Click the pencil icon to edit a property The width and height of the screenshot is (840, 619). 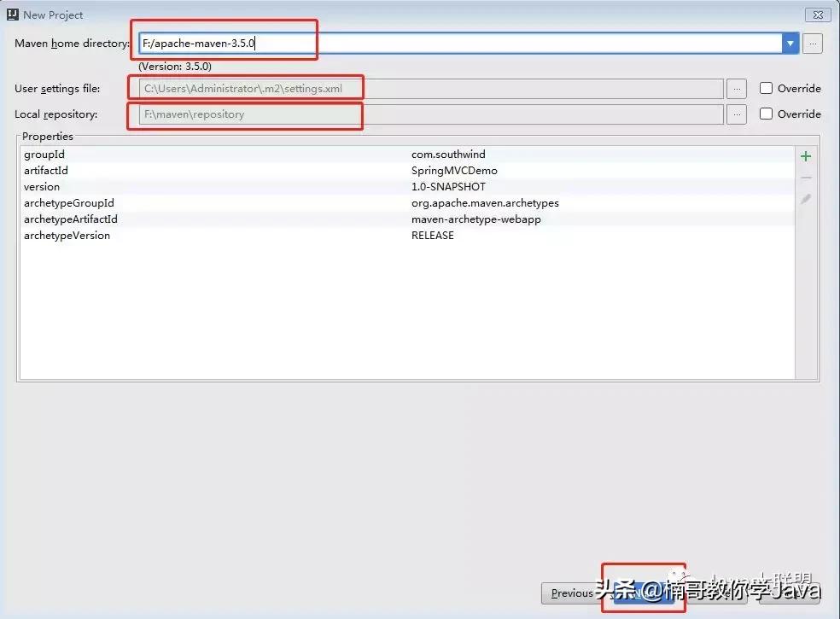805,198
